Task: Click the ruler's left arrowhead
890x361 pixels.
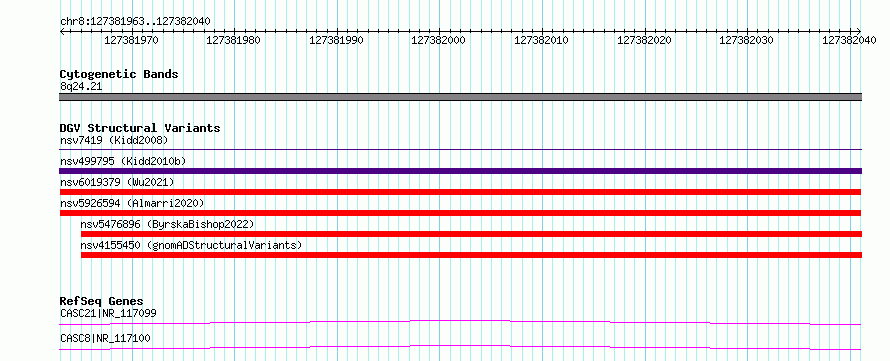Action: [x=62, y=31]
